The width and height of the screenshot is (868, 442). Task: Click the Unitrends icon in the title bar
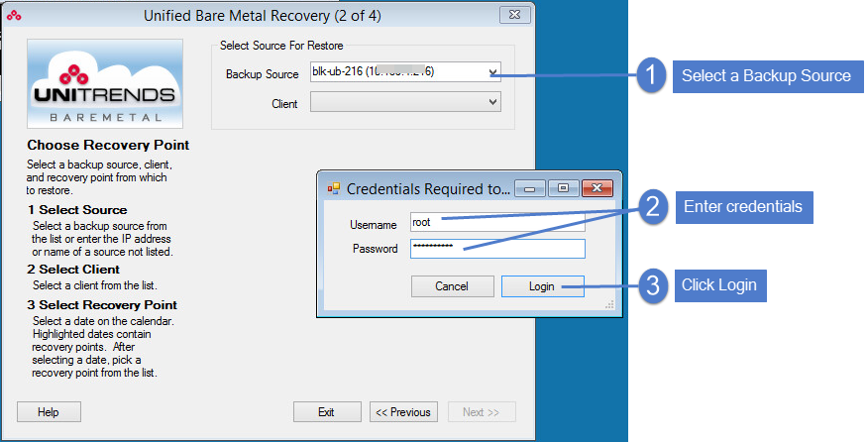point(14,16)
